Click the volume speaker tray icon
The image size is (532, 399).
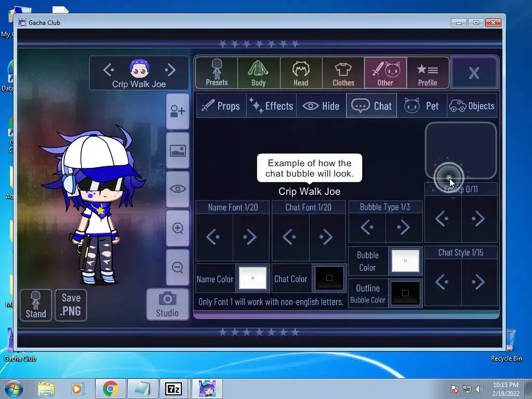[x=479, y=389]
